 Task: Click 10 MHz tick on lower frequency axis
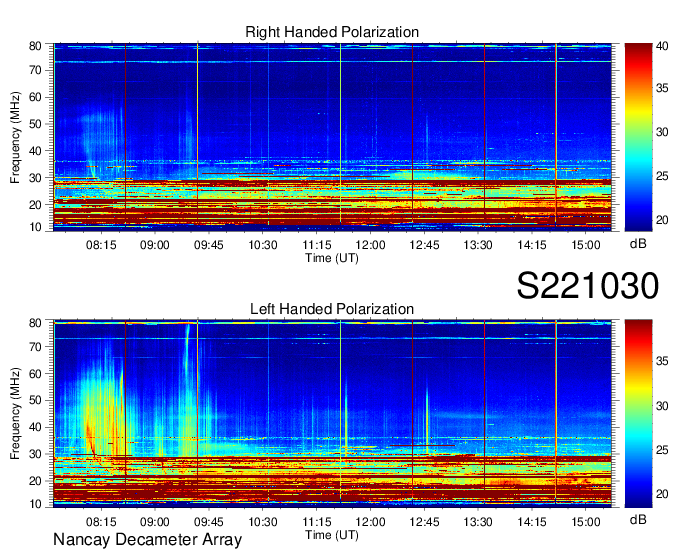coord(35,504)
